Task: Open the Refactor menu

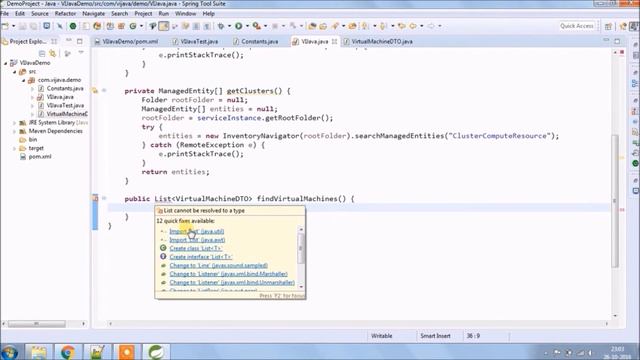Action: click(x=65, y=13)
